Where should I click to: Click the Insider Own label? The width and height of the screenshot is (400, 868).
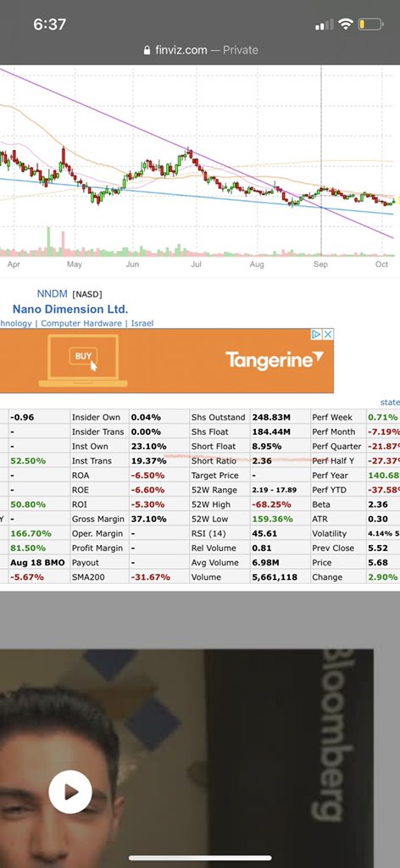[x=96, y=417]
